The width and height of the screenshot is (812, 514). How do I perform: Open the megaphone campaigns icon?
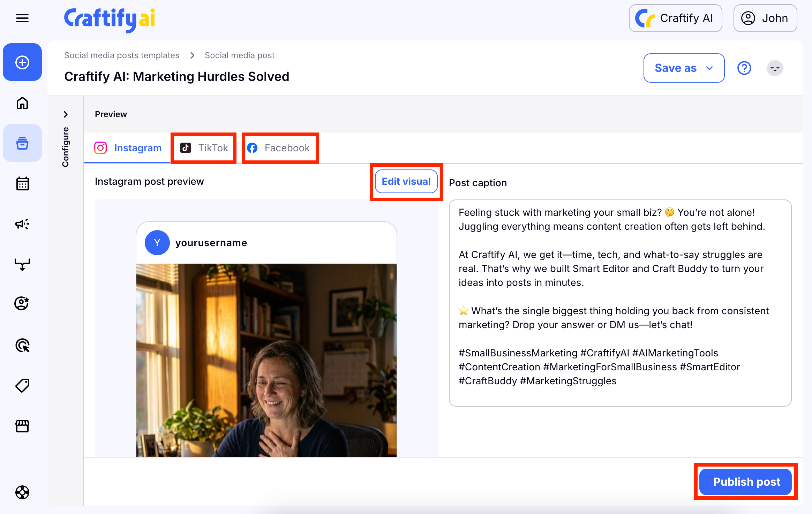22,224
